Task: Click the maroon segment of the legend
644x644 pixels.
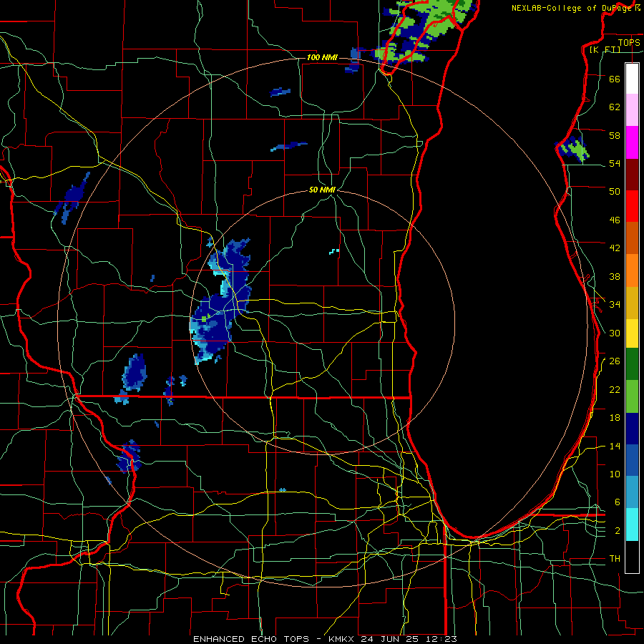Action: tap(632, 174)
